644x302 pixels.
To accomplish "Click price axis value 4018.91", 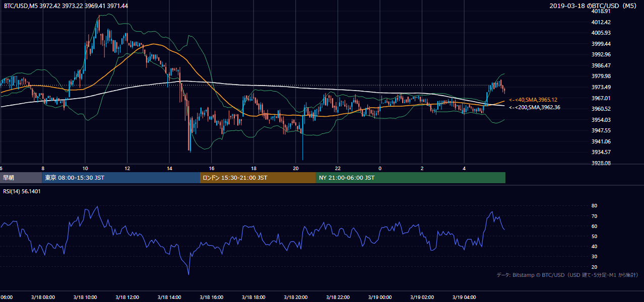I will (601, 11).
